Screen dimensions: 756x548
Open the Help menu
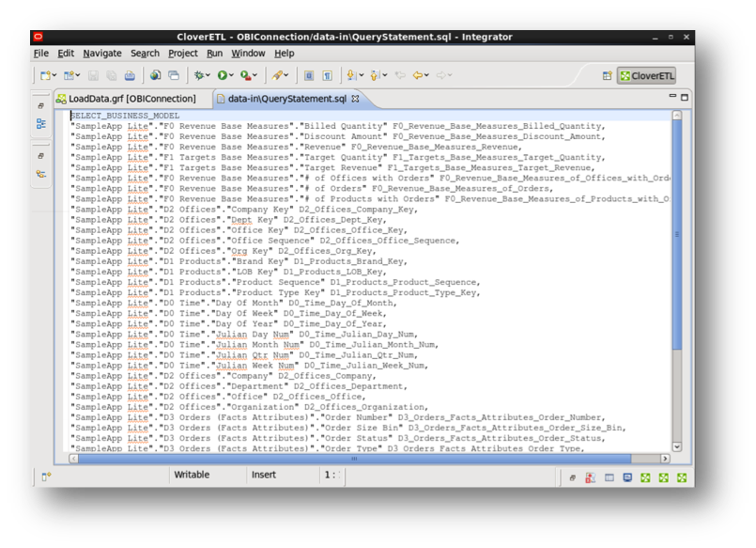(285, 53)
